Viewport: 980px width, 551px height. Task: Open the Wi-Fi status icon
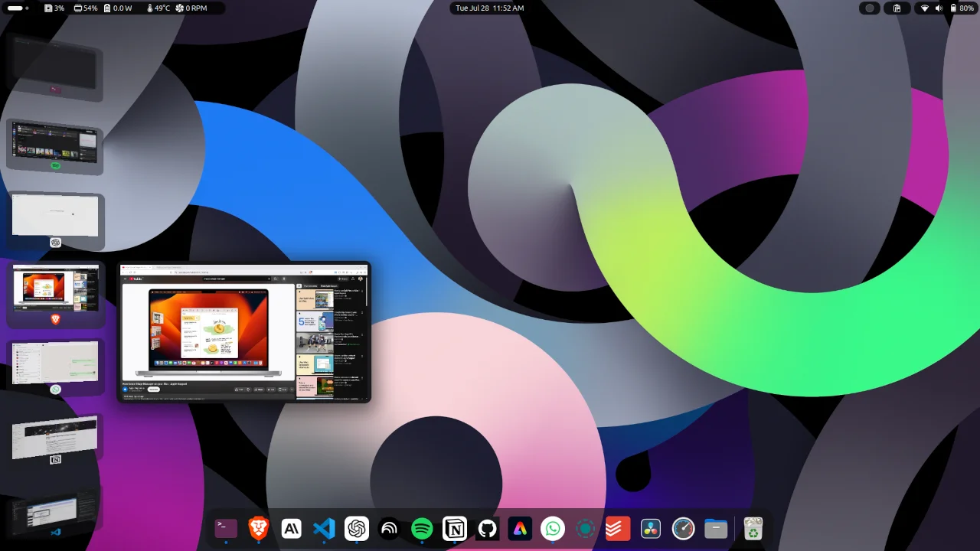click(924, 8)
